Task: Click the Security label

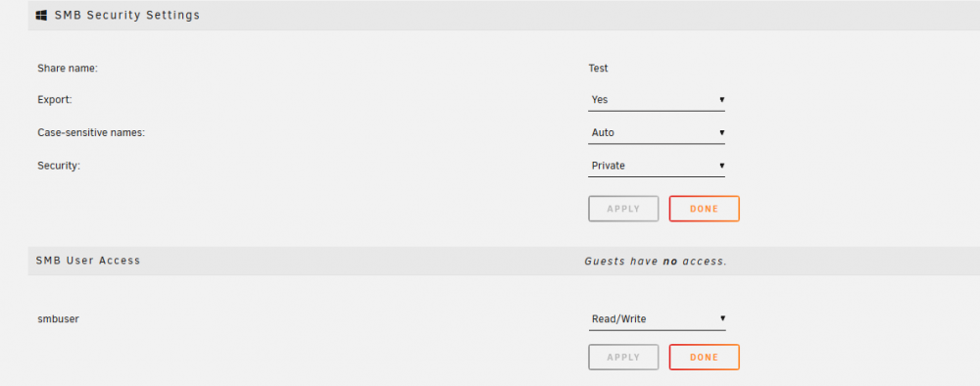Action: point(59,166)
